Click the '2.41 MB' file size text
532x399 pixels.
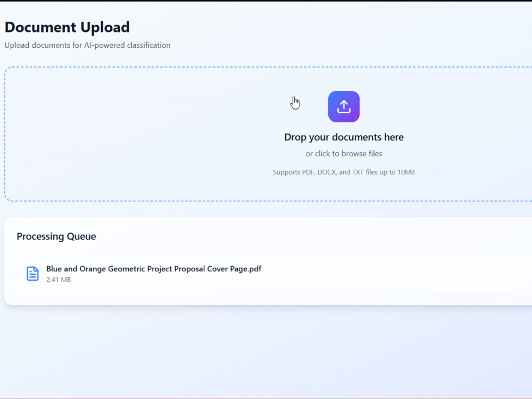pyautogui.click(x=59, y=280)
